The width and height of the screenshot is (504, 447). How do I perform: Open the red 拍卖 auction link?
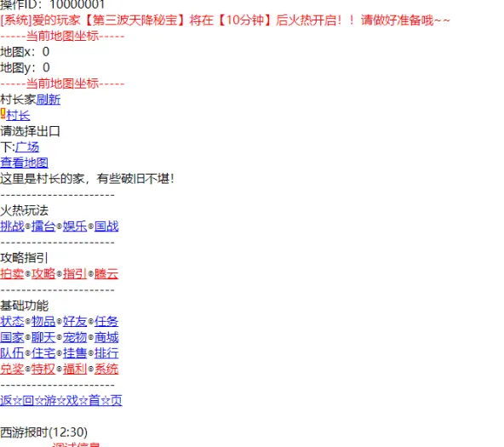pyautogui.click(x=12, y=273)
